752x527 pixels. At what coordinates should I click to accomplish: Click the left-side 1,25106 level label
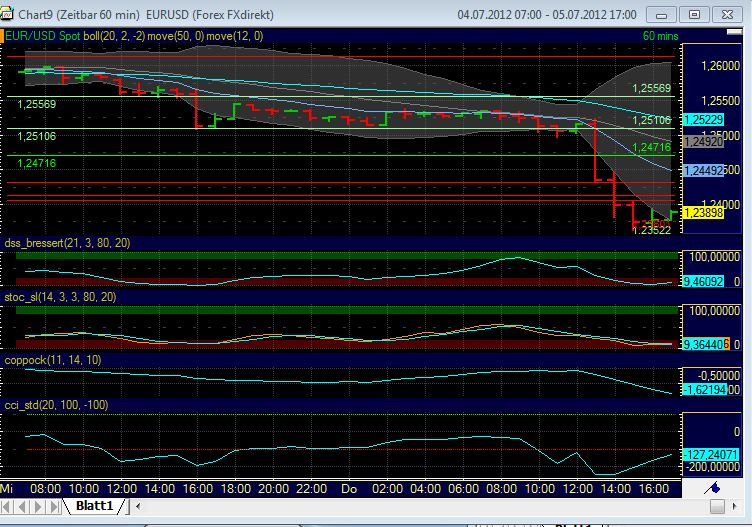37,136
